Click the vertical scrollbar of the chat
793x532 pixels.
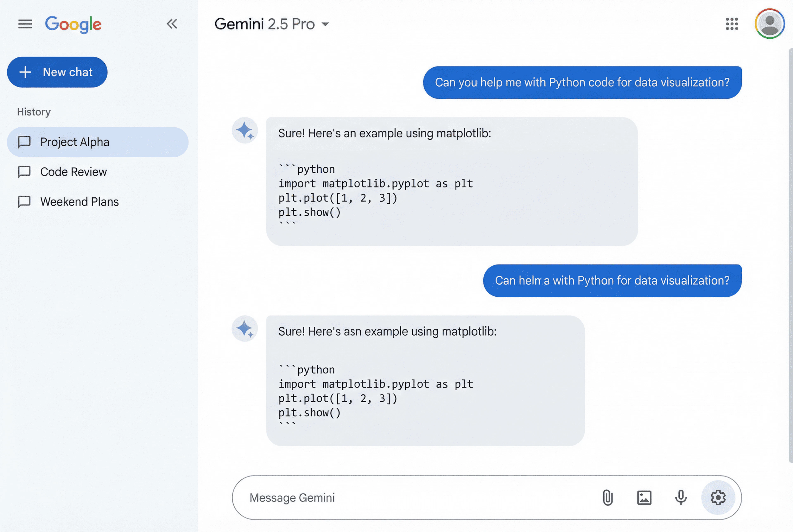click(791, 254)
